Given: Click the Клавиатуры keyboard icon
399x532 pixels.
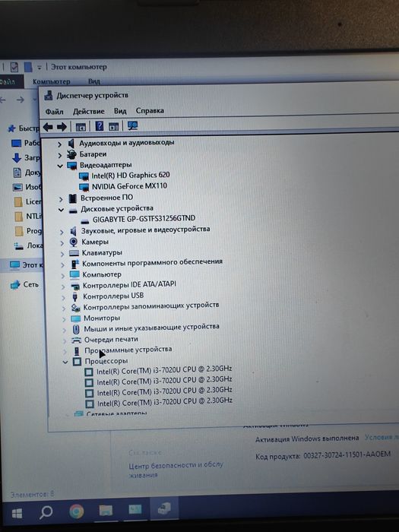Looking at the screenshot, I should (x=74, y=253).
